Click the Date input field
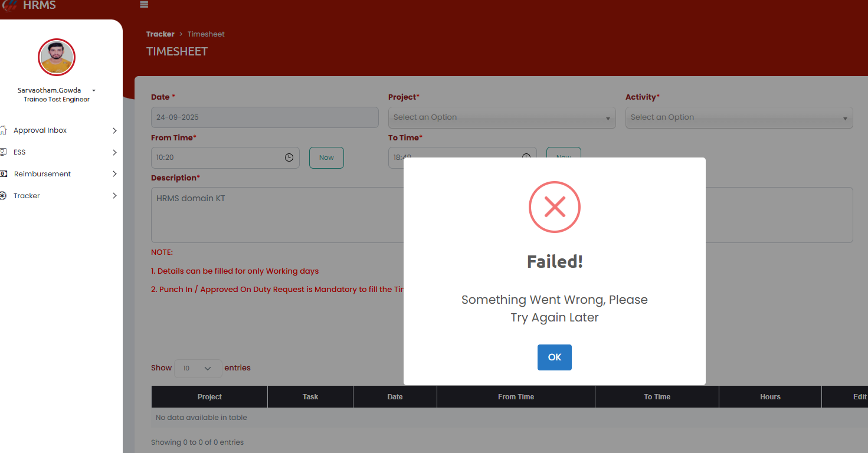This screenshot has width=868, height=453. (264, 117)
